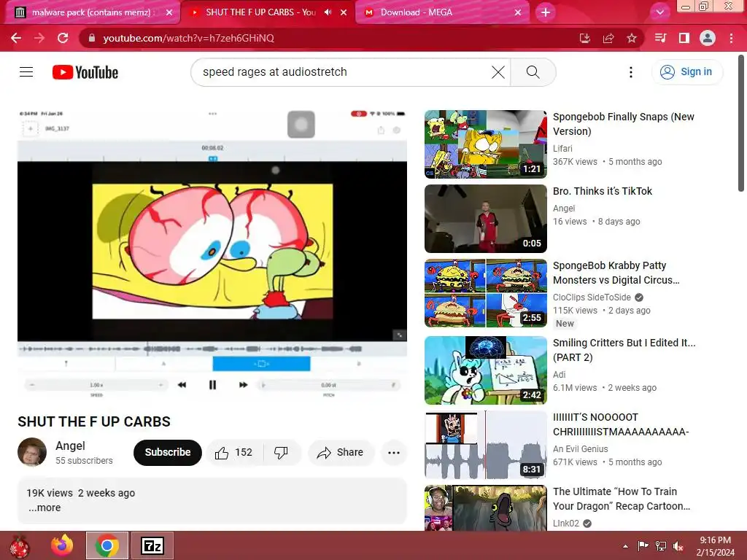Open Smiling Critters But I Edited It title

click(624, 350)
